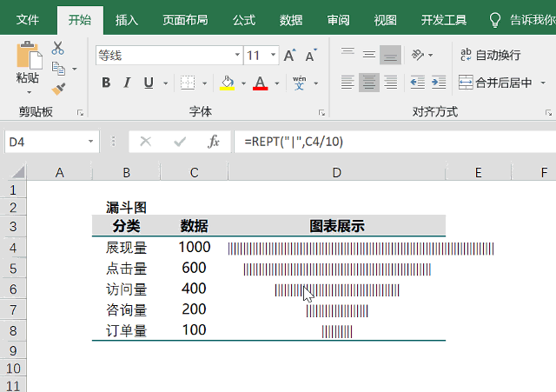Screen dimensions: 556x392
Task: Expand the Name Box dropdown arrow
Action: 91,141
